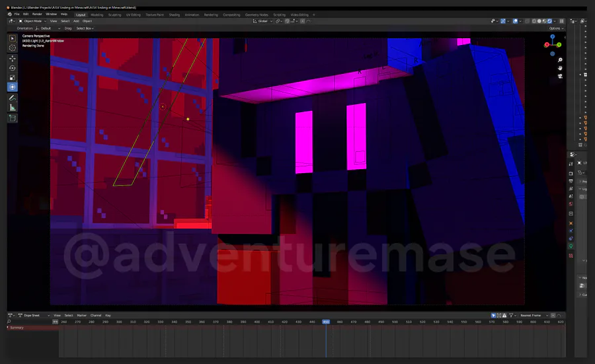The width and height of the screenshot is (595, 364).
Task: Activate the Annotate tool
Action: click(x=12, y=98)
